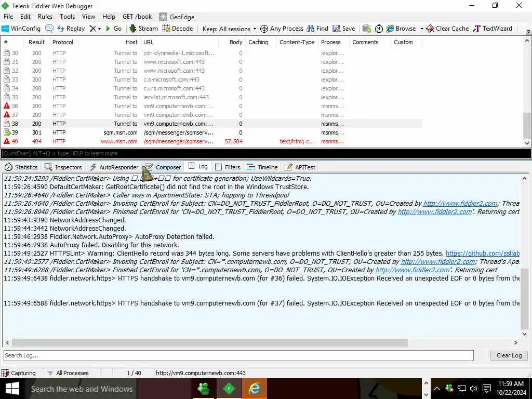
Task: Open Action Center notifications icon
Action: coord(487,389)
